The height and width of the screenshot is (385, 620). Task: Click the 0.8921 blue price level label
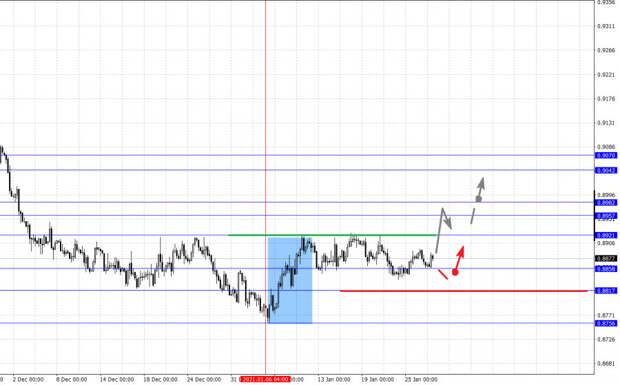(x=606, y=235)
